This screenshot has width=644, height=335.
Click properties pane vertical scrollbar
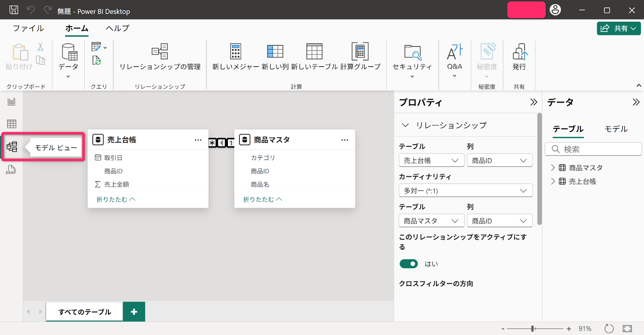539,169
